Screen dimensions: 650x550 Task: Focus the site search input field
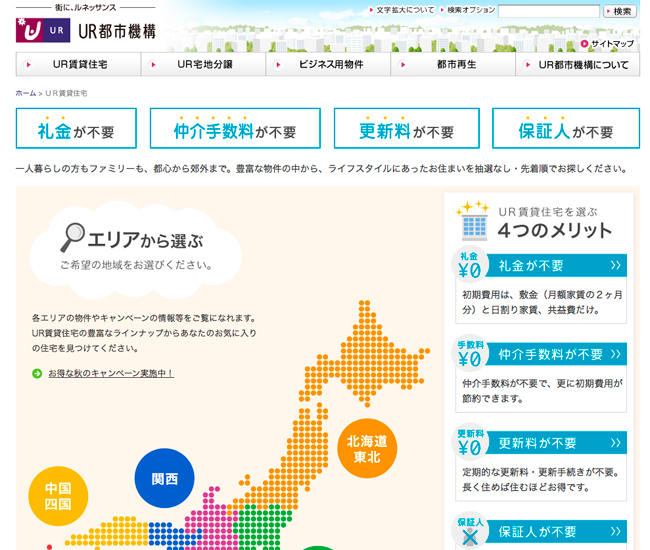click(x=549, y=11)
